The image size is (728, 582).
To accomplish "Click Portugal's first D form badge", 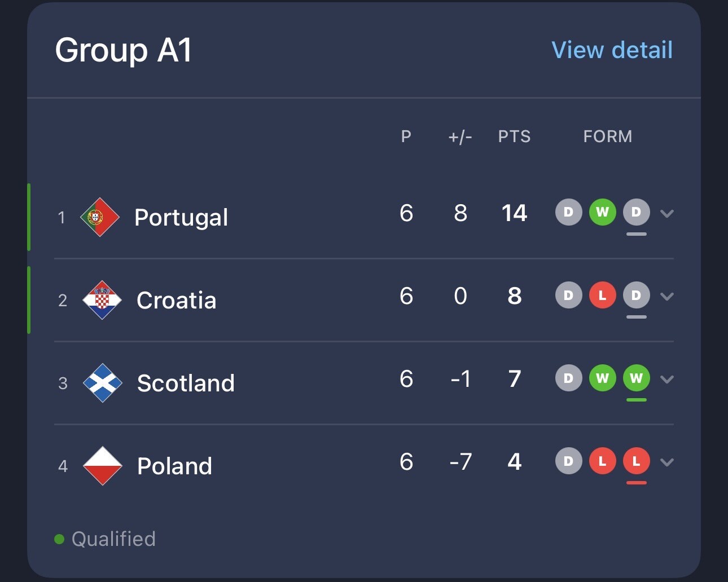I will click(569, 212).
